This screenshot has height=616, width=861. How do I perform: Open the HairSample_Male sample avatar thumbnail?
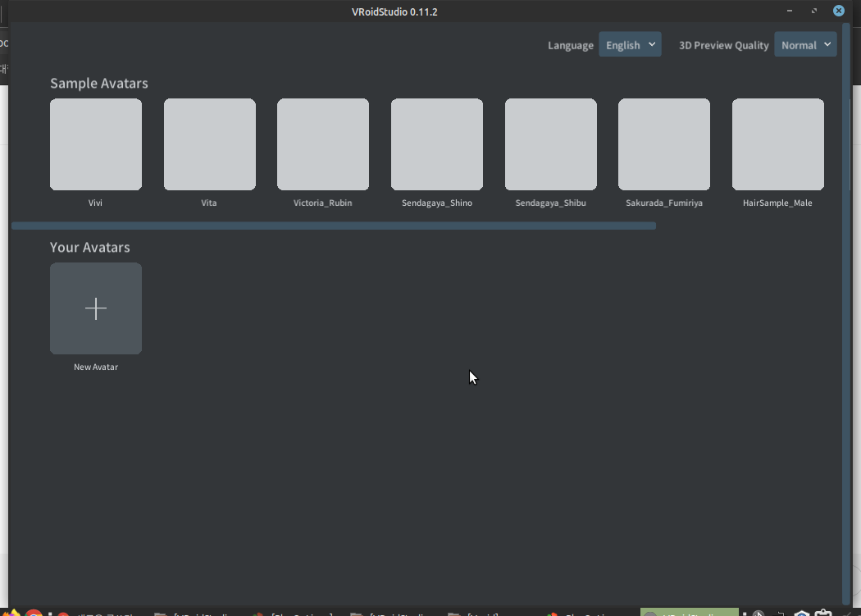click(777, 144)
